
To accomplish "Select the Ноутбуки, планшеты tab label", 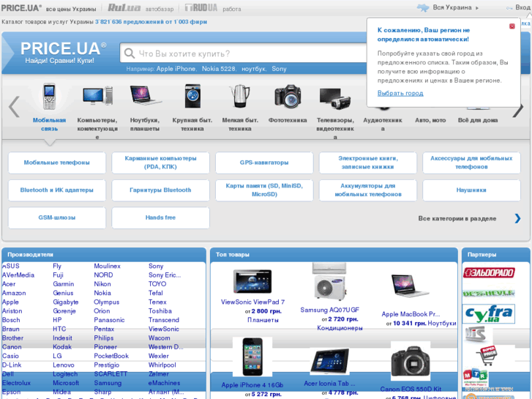I will [x=145, y=124].
